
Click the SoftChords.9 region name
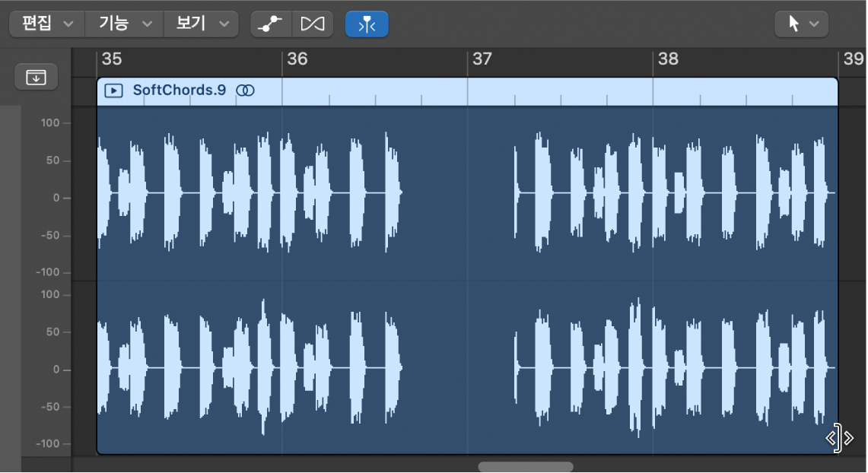click(180, 90)
